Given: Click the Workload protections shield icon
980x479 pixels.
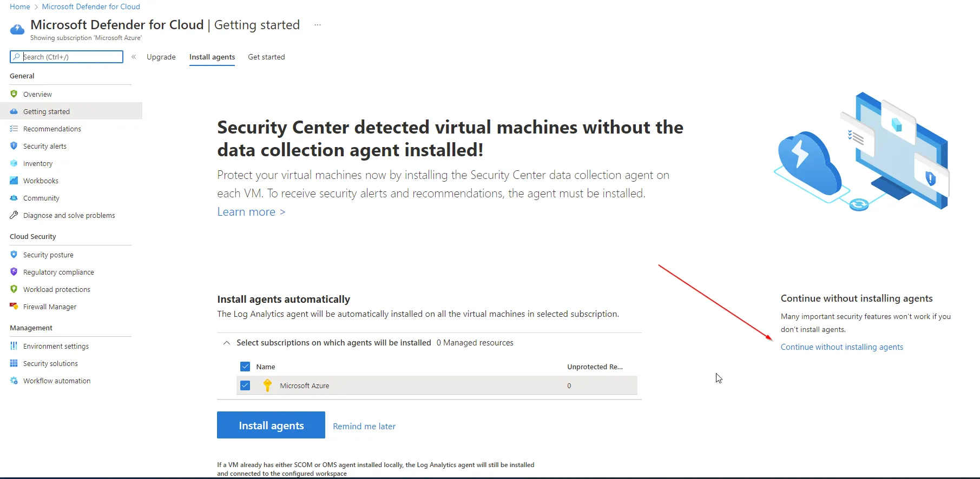Looking at the screenshot, I should pos(14,289).
